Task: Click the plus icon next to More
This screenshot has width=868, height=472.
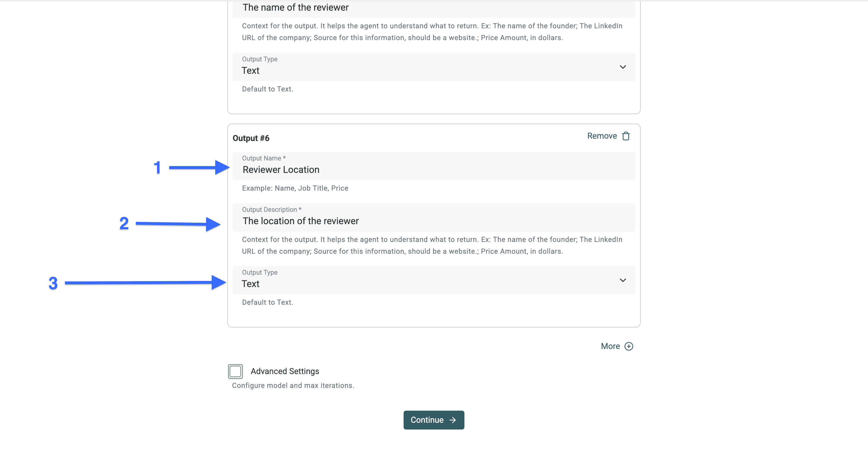Action: click(629, 346)
